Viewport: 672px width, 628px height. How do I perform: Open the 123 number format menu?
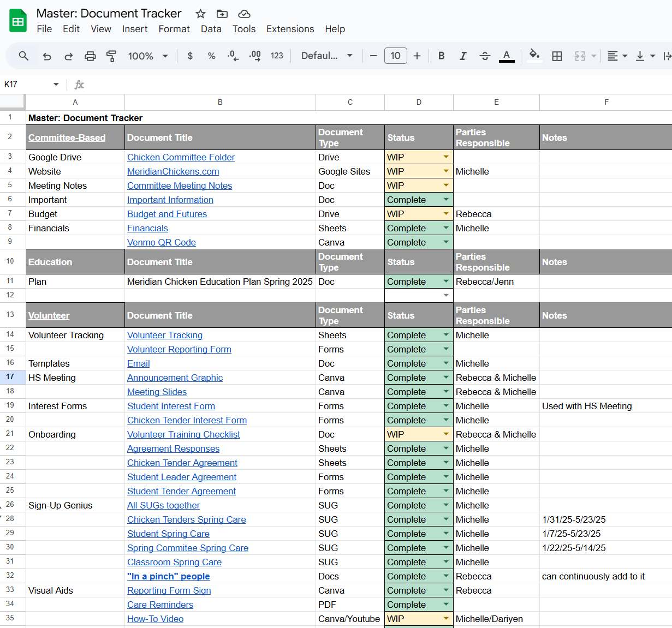tap(277, 56)
